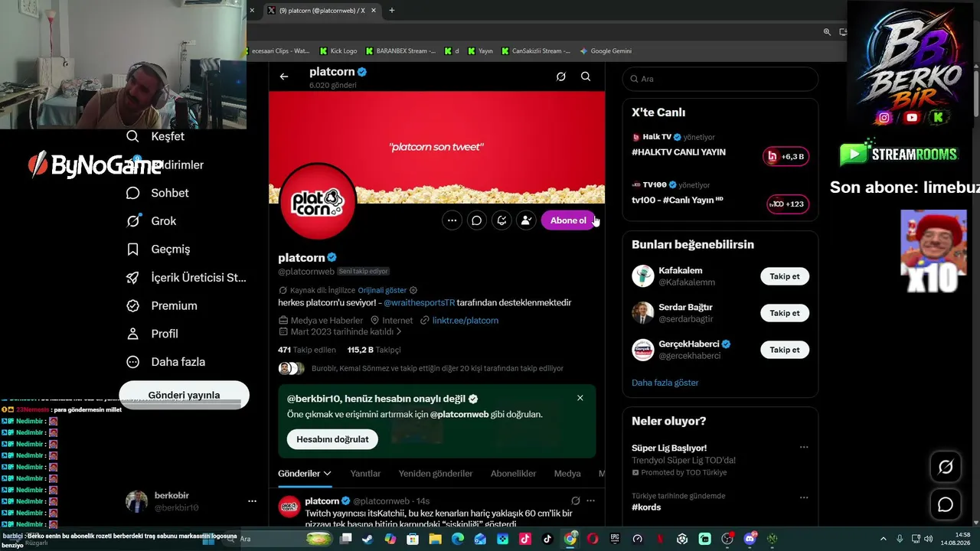
Task: Join Halk TV broadcast +6,3 B badge
Action: [786, 156]
